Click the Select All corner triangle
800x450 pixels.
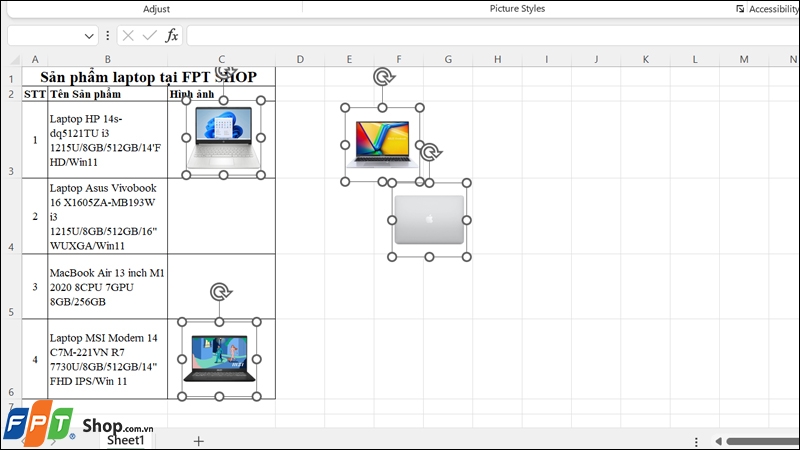click(15, 60)
